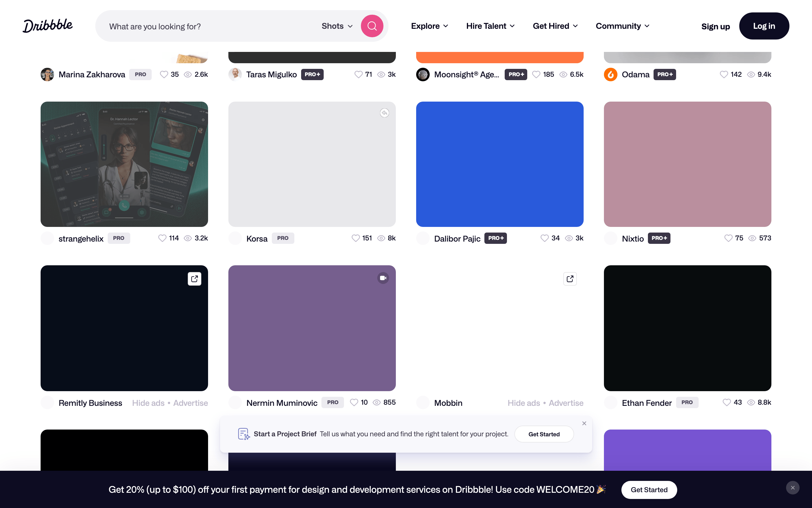This screenshot has width=812, height=508.
Task: Click Get Started in the Project Brief popup
Action: click(544, 434)
